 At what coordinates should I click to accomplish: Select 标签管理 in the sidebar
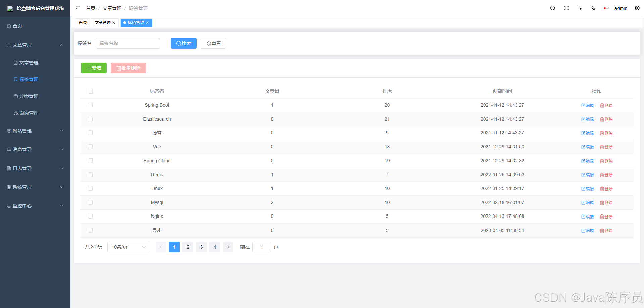[35, 79]
